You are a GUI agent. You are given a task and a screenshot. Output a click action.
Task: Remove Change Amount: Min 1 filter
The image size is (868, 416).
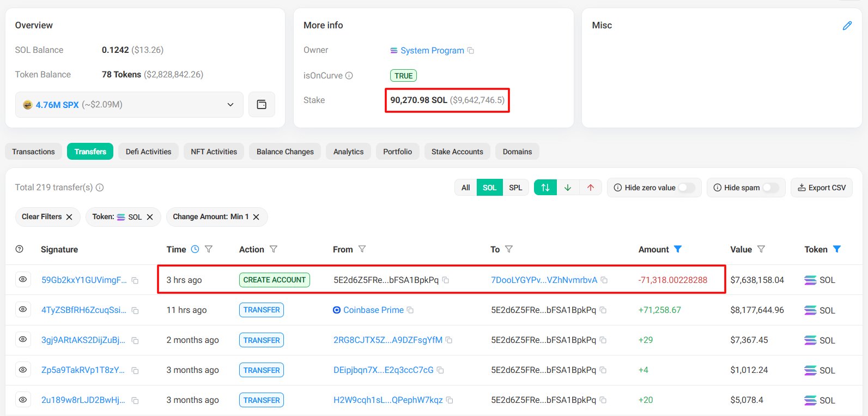coord(256,217)
